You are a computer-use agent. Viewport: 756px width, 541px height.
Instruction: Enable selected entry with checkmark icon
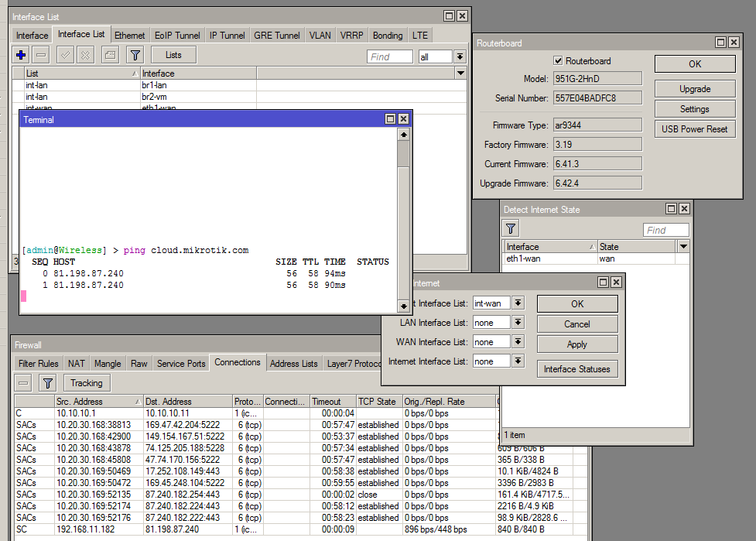(65, 55)
